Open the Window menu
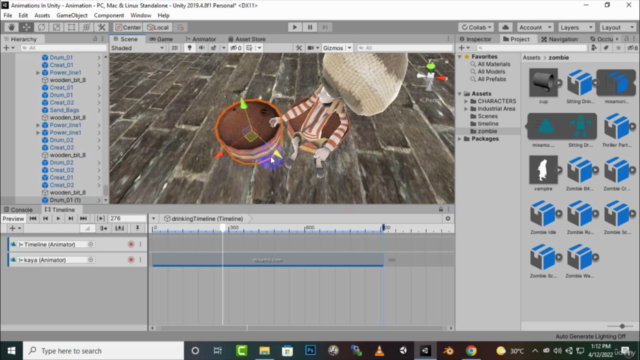640x360 pixels. click(141, 16)
